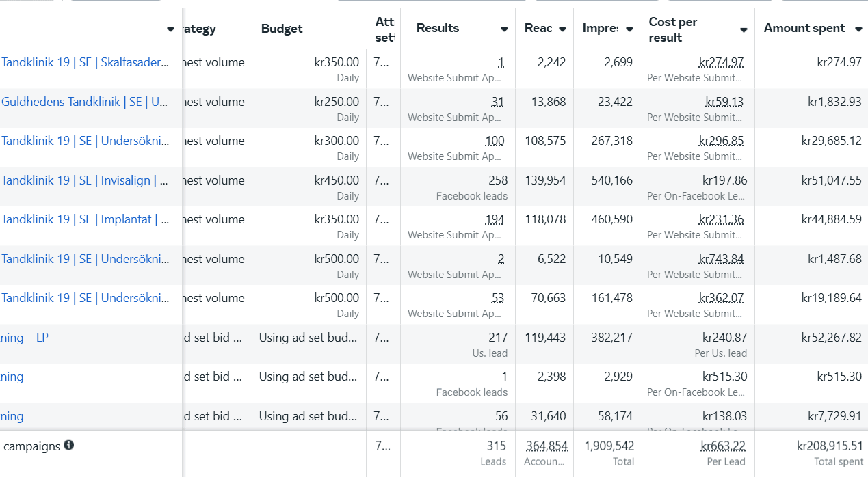Open the campaign link ending in 'ning – LP'
Viewport: 868px width, 477px height.
pyautogui.click(x=25, y=338)
